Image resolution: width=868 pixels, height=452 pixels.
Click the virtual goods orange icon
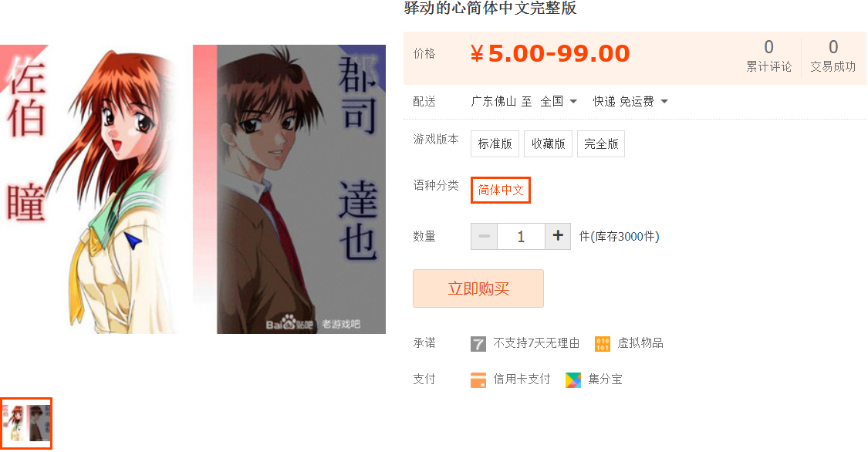click(x=603, y=343)
